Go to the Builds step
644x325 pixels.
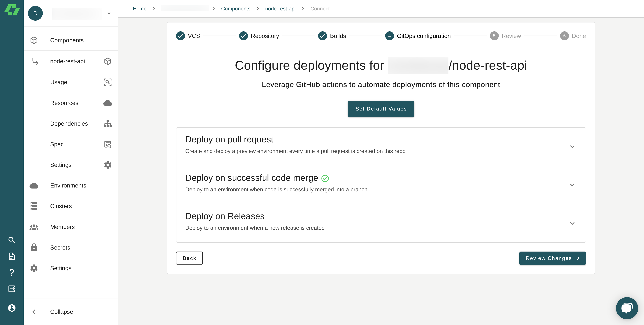[x=332, y=36]
